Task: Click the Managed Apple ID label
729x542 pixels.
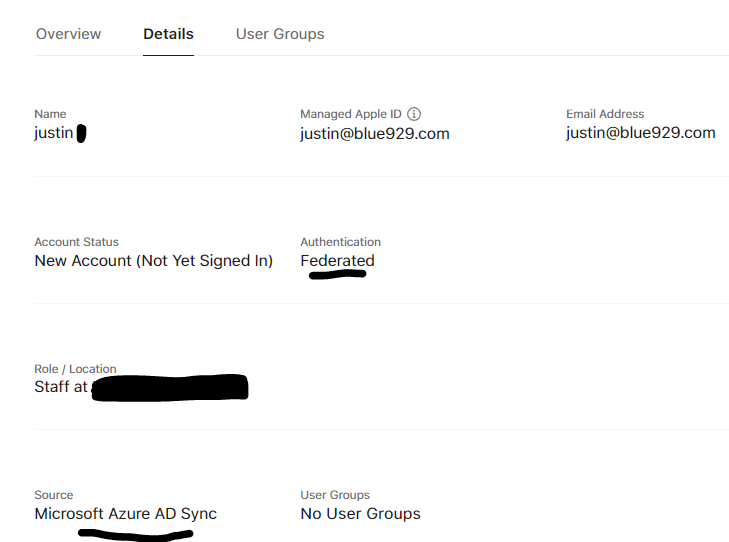Action: tap(352, 114)
